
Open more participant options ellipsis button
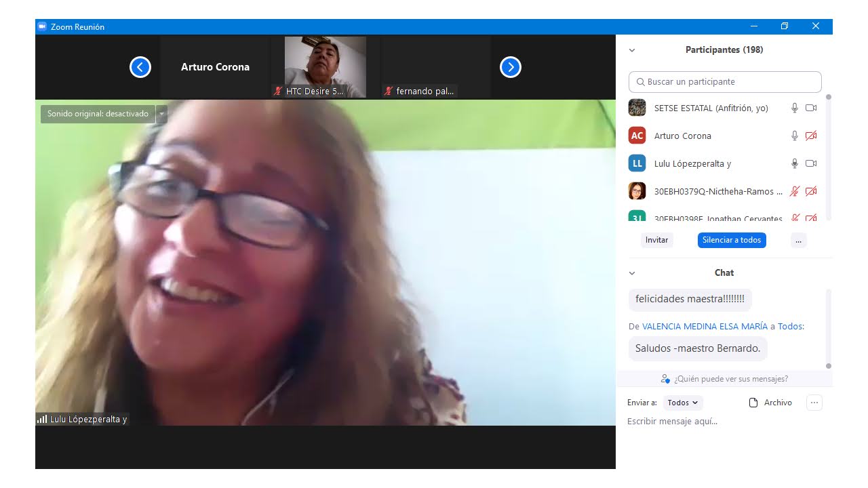(799, 240)
